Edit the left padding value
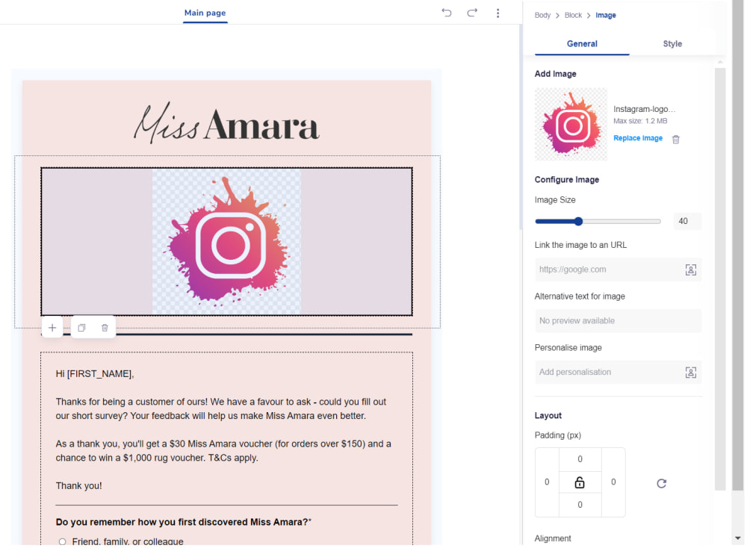Screen dimensions: 747x560 (x=547, y=482)
